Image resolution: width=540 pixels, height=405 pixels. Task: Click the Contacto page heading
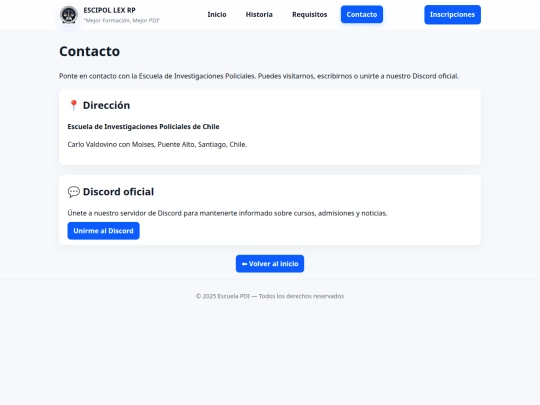point(90,51)
